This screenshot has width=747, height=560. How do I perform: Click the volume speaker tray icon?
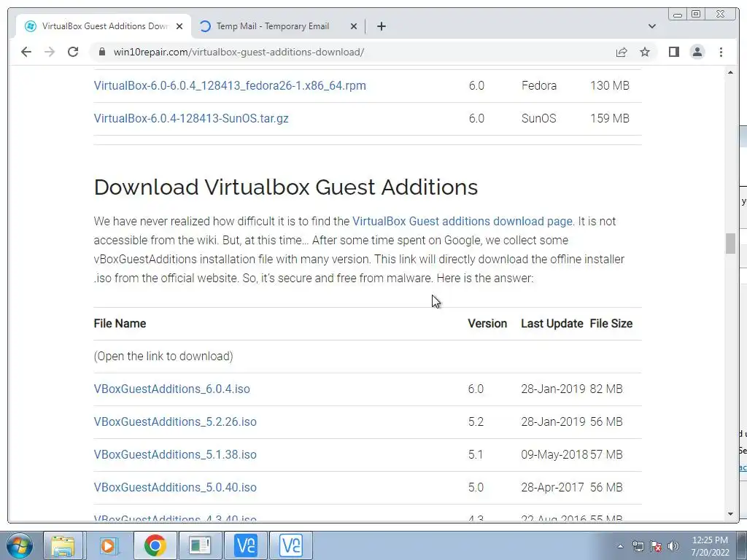tap(673, 546)
